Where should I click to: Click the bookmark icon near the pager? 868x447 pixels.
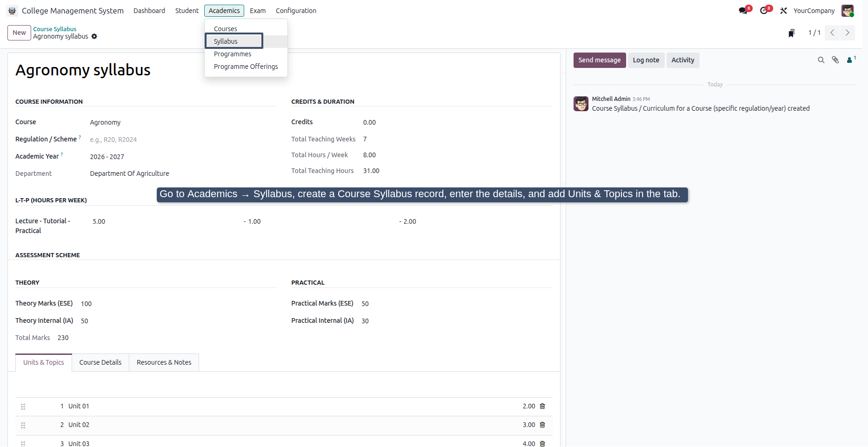click(x=791, y=33)
